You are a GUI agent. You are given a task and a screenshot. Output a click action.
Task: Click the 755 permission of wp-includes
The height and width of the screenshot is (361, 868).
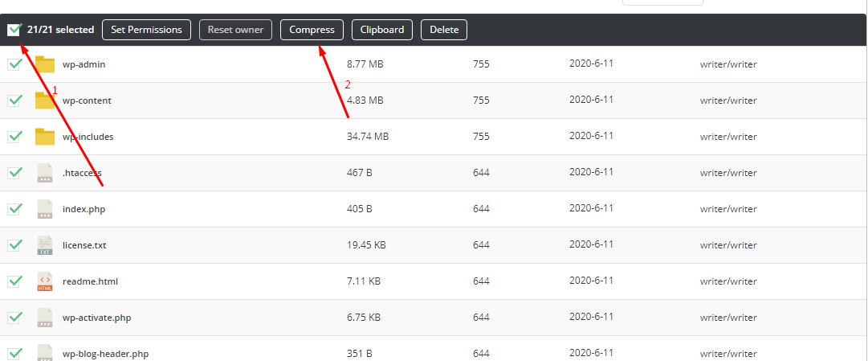coord(481,137)
